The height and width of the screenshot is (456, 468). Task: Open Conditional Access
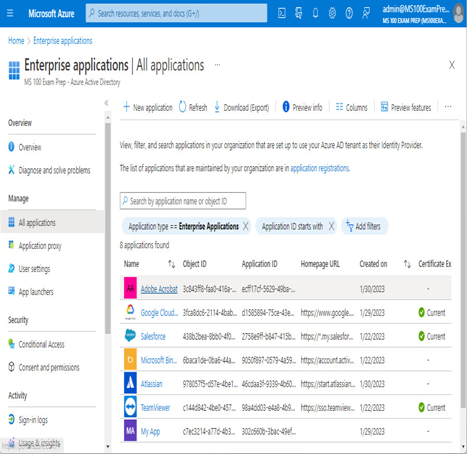[36, 344]
